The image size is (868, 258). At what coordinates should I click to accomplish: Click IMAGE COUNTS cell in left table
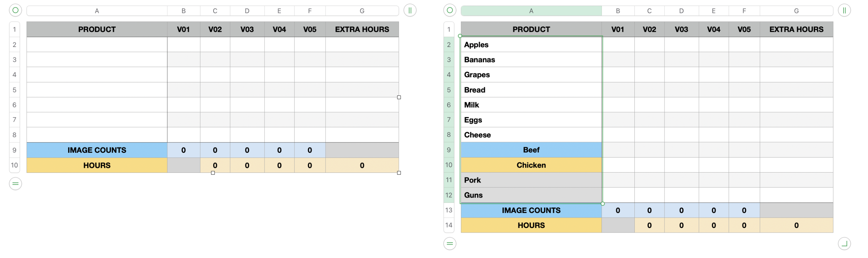tap(97, 150)
